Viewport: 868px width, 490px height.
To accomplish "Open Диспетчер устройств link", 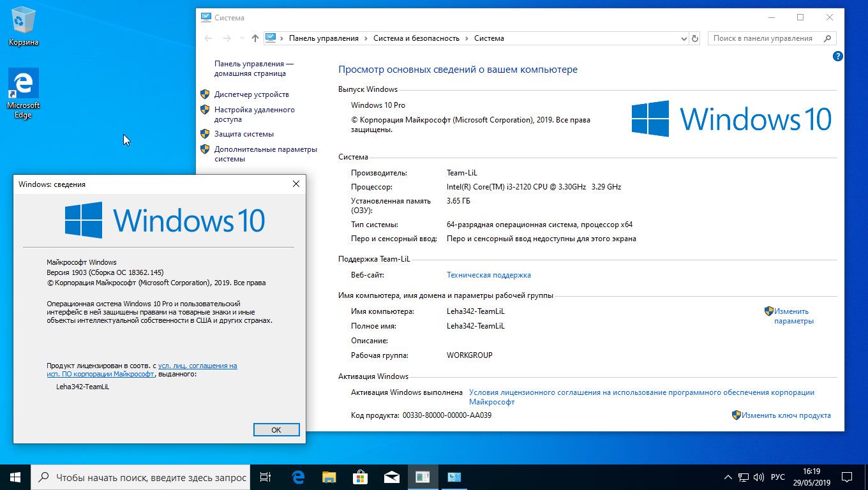I will pos(251,94).
